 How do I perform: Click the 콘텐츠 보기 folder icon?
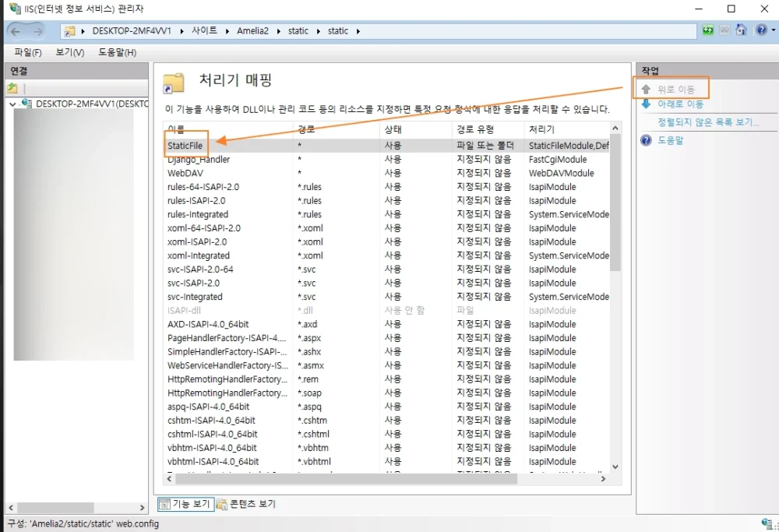click(221, 504)
